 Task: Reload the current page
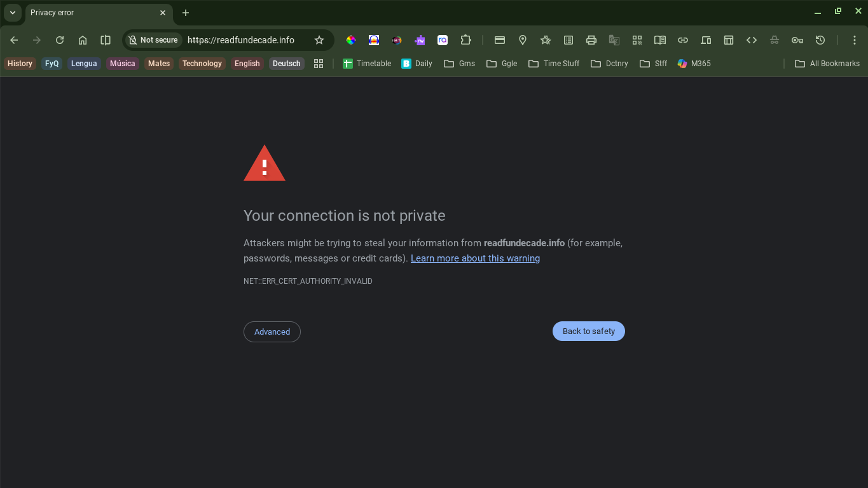[60, 40]
